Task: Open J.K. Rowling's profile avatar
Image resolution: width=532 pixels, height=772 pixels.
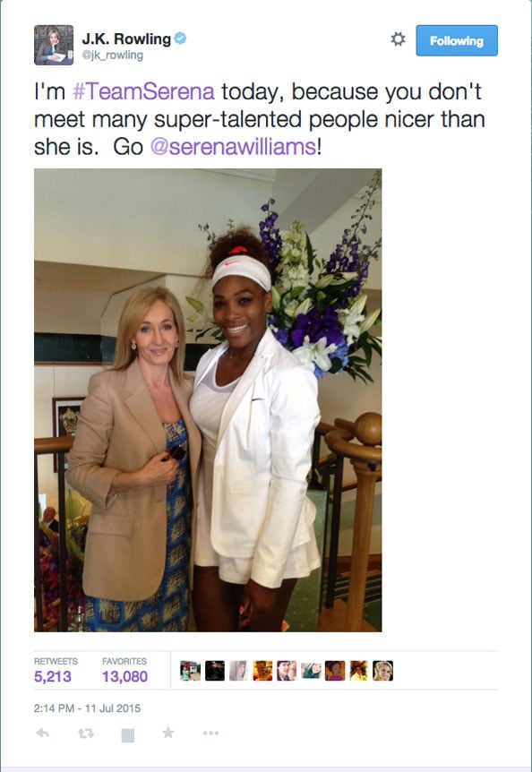Action: (x=54, y=45)
